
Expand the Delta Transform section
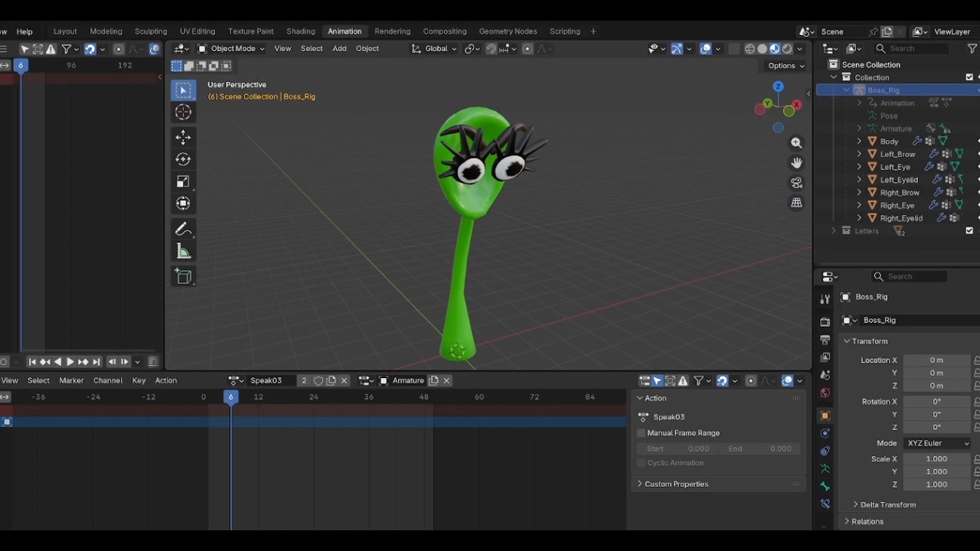888,505
